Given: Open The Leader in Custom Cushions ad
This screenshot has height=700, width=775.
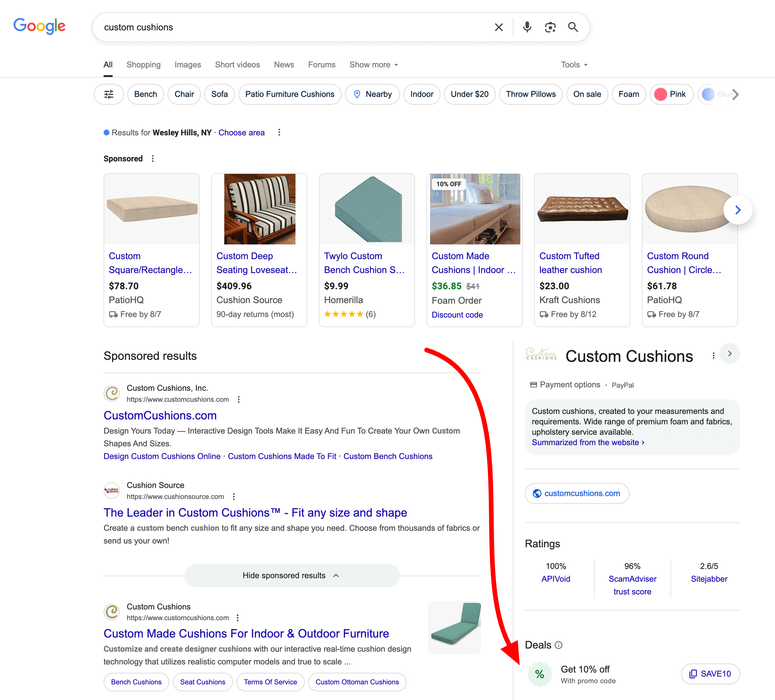Looking at the screenshot, I should click(255, 513).
